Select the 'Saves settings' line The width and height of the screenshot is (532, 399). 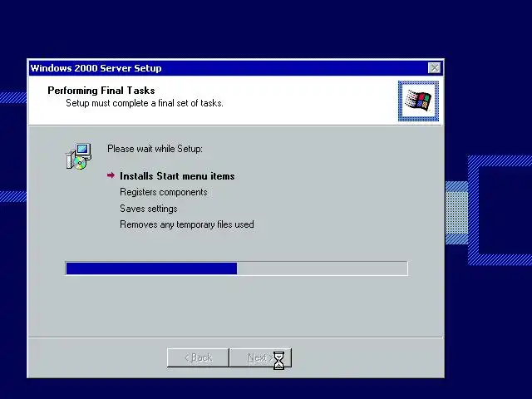coord(149,209)
